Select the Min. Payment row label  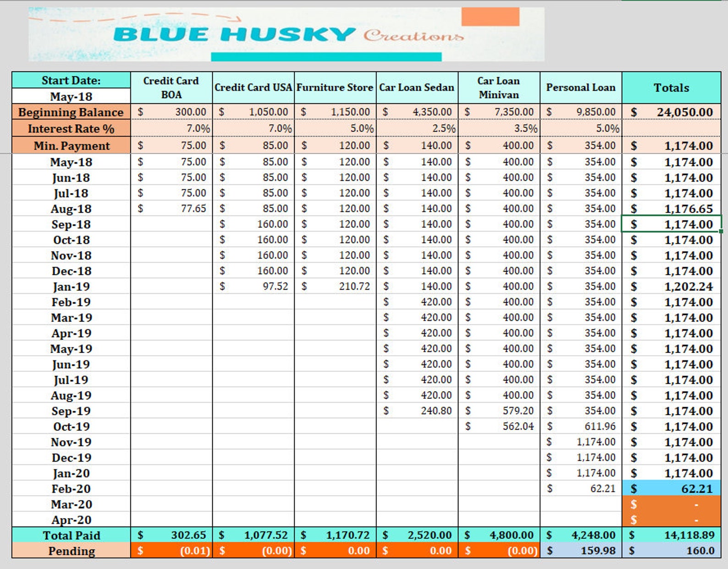[71, 145]
